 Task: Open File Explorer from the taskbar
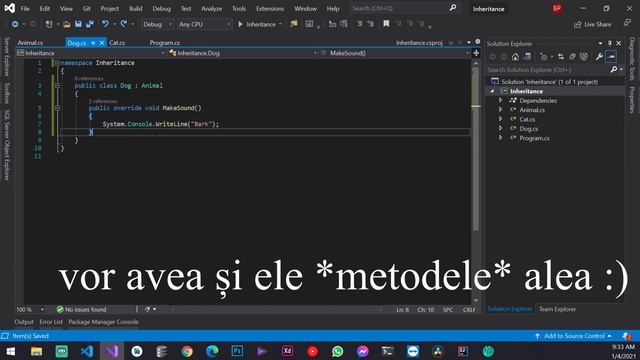[36, 351]
